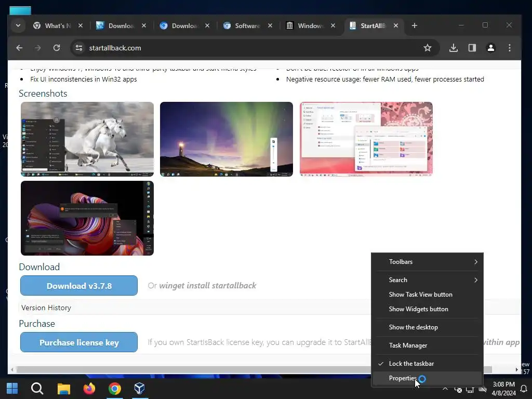Open the Windows Start button
This screenshot has height=399, width=532.
pyautogui.click(x=12, y=389)
